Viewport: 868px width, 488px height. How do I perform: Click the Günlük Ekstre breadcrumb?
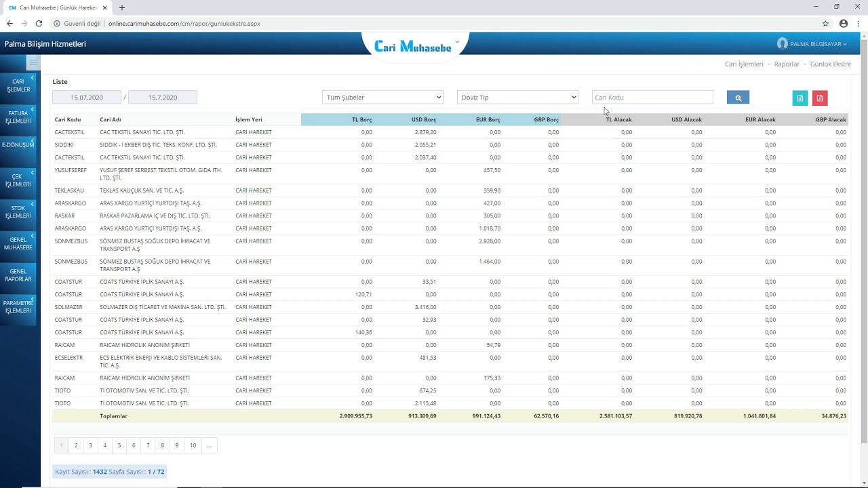point(831,64)
